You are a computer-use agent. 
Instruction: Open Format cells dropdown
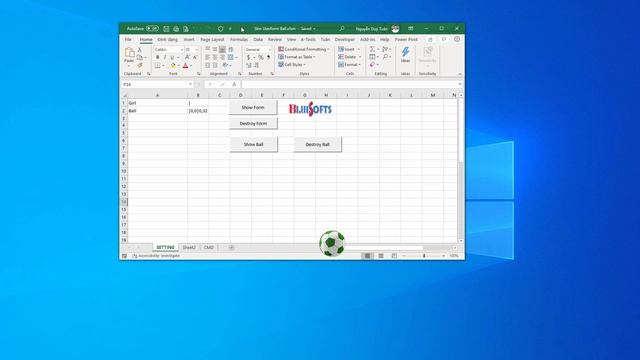pyautogui.click(x=349, y=65)
